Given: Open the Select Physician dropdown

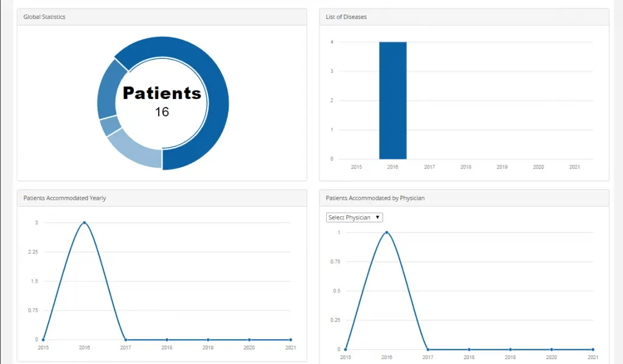Looking at the screenshot, I should click(354, 217).
